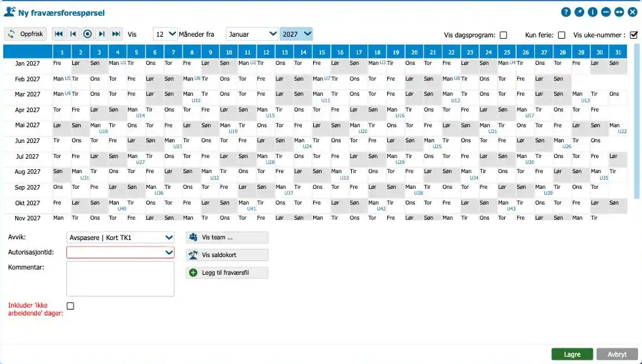Image resolution: width=642 pixels, height=364 pixels.
Task: Select Fre 1 in Jan 2027
Action: click(62, 66)
